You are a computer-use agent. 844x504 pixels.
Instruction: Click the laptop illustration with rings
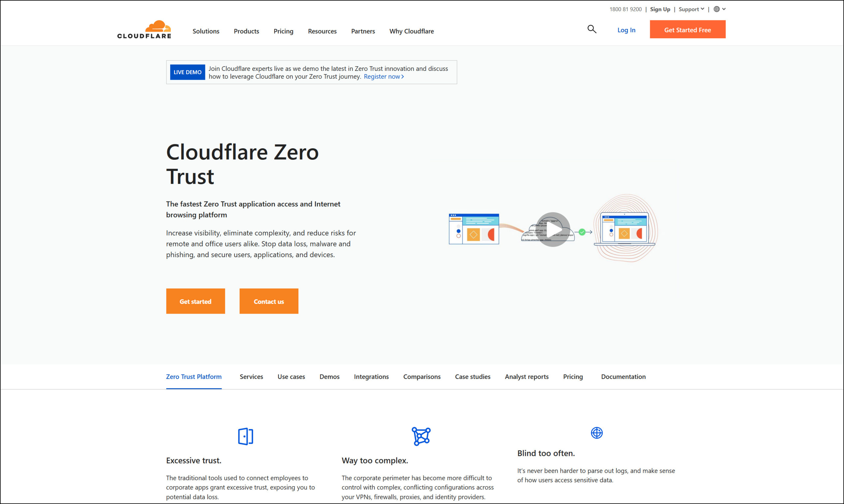click(x=625, y=228)
